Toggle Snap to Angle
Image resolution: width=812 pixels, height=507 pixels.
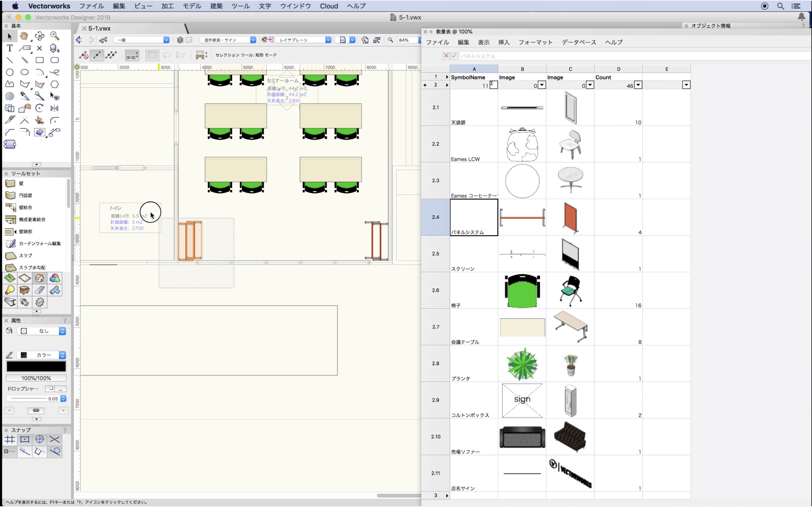(x=39, y=440)
